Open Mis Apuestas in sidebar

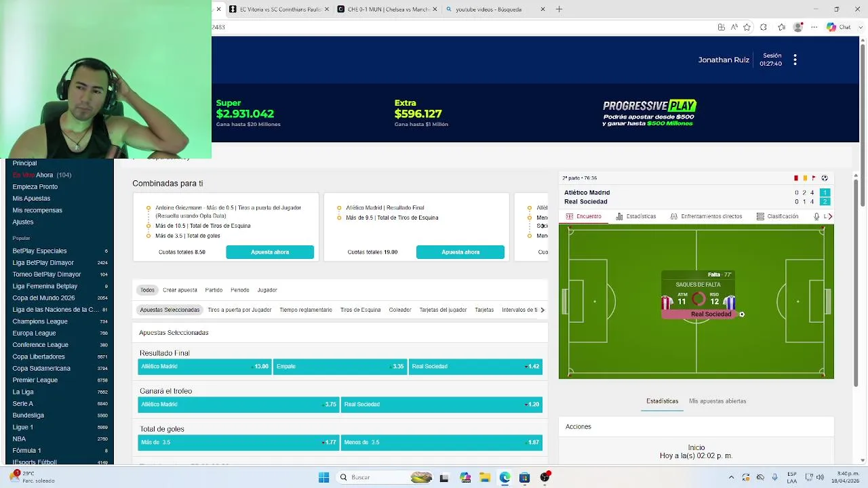click(x=31, y=199)
